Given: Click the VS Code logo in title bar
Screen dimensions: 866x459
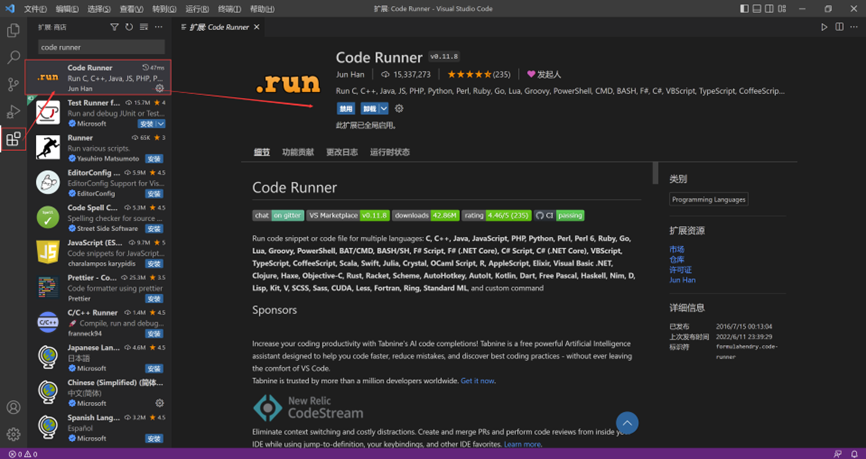Looking at the screenshot, I should pyautogui.click(x=9, y=9).
